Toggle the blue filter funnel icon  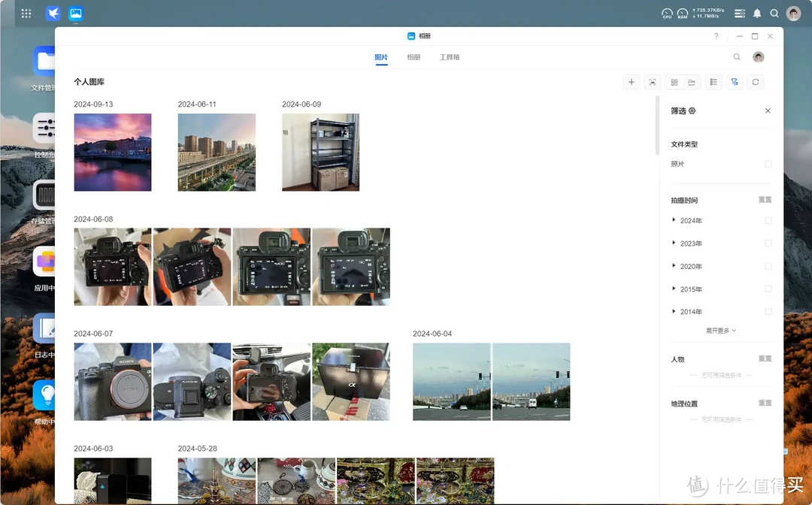point(735,83)
